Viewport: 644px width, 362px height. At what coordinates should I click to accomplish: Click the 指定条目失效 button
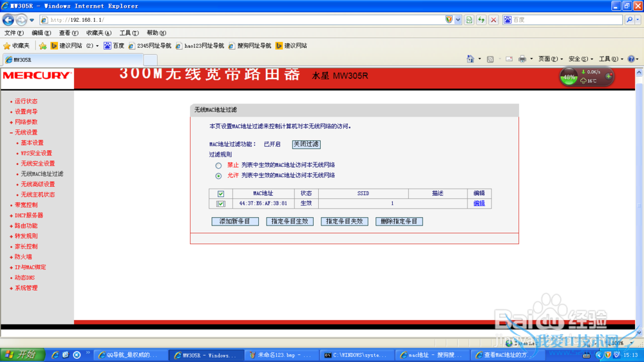(x=344, y=221)
